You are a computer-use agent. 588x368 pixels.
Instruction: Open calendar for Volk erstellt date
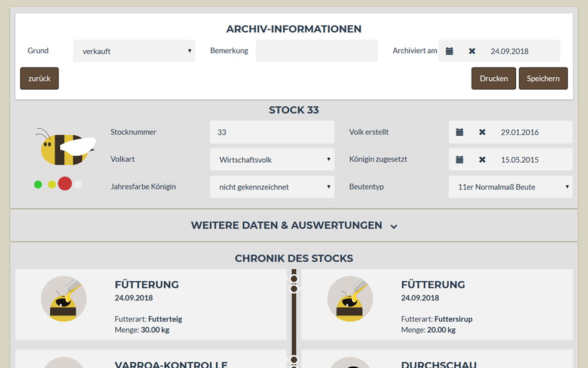(460, 132)
